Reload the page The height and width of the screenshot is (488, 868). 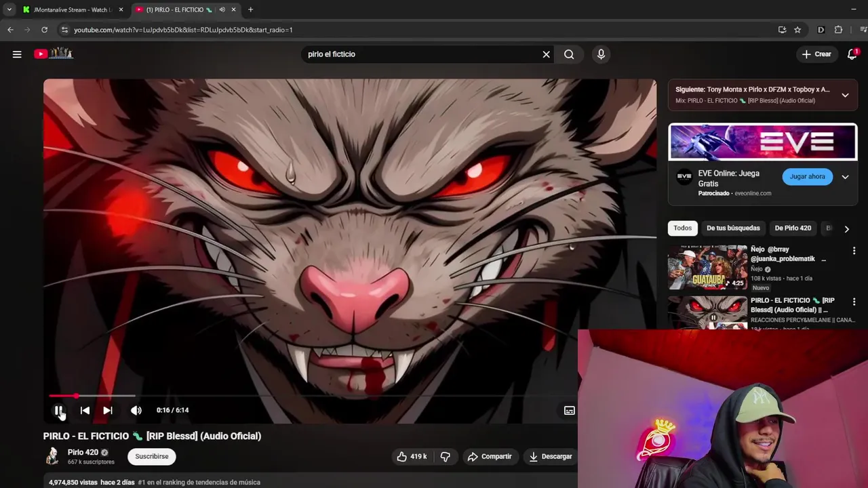[x=45, y=30]
